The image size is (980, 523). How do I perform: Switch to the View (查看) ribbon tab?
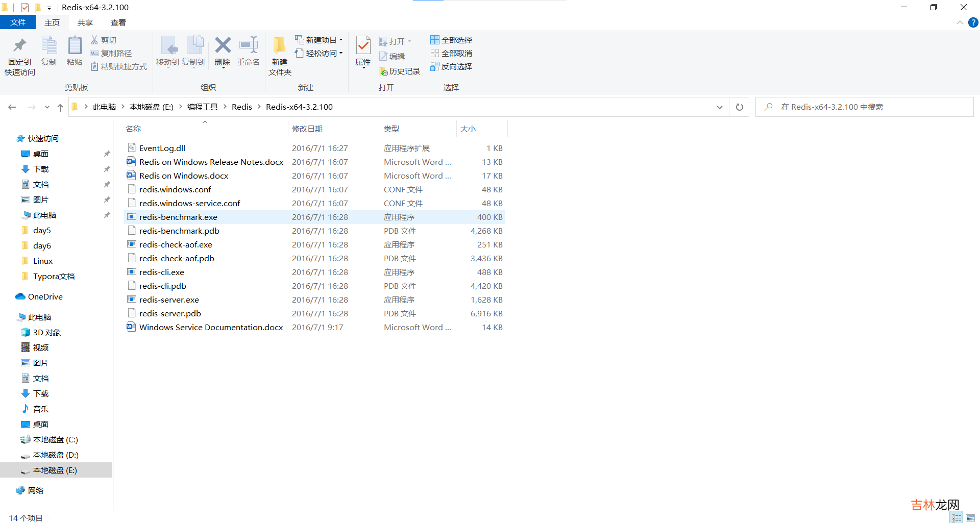118,22
